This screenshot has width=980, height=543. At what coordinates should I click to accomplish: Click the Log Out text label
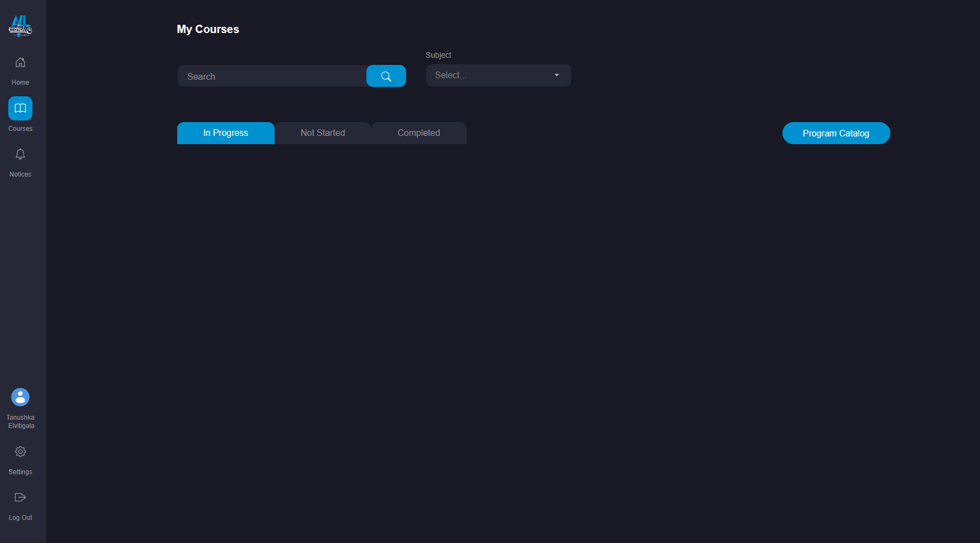tap(20, 518)
